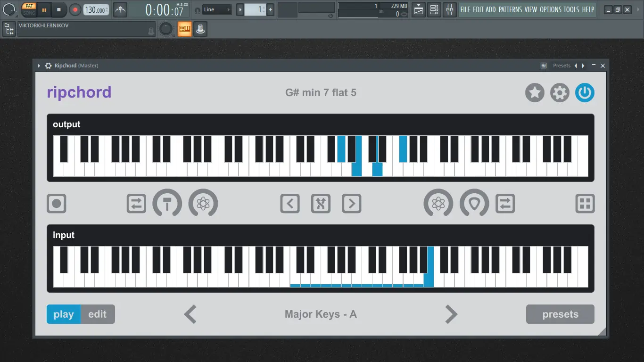Open the four-square grid menu

tap(585, 204)
